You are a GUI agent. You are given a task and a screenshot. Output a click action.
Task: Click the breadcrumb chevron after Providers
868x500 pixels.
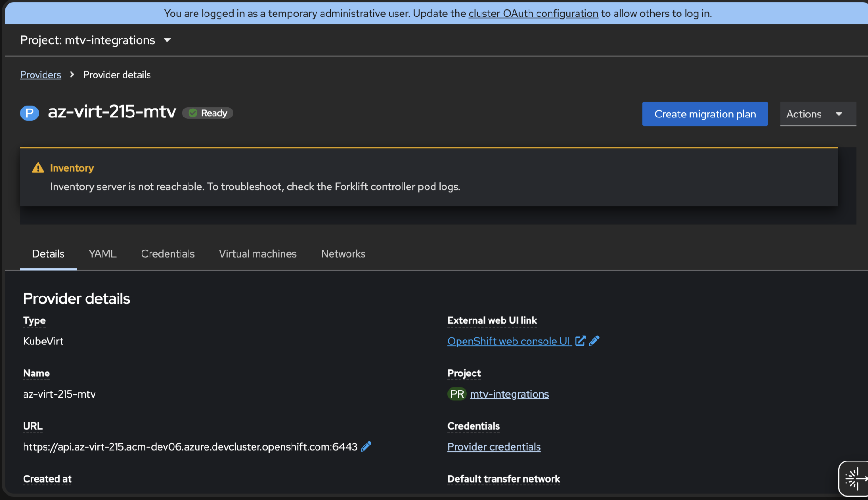click(x=72, y=75)
